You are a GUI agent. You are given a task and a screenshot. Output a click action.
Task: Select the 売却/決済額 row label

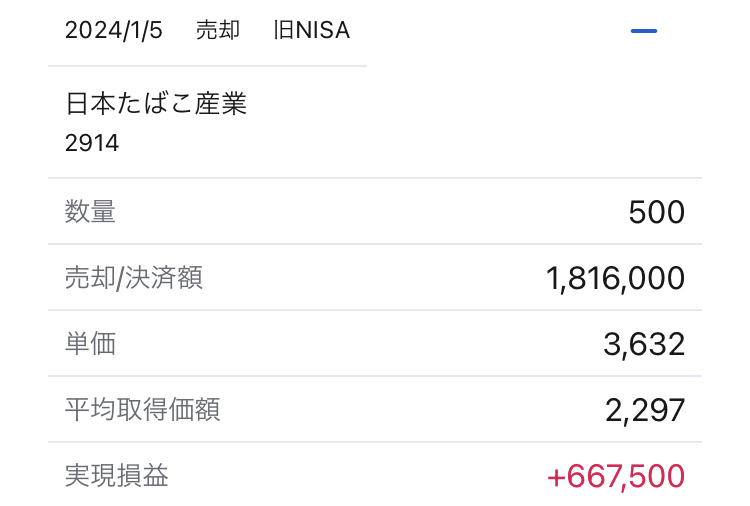(x=134, y=277)
